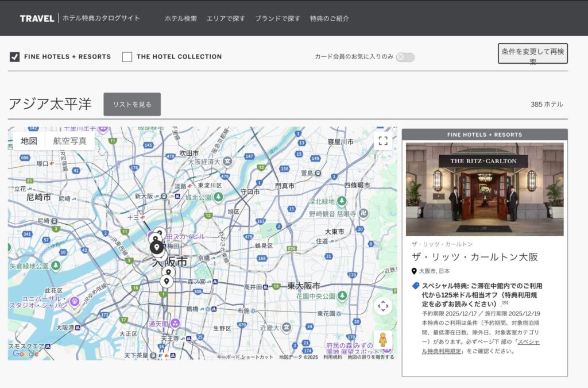The image size is (588, 388).
Task: Open the map 利用規約 link
Action: [332, 357]
